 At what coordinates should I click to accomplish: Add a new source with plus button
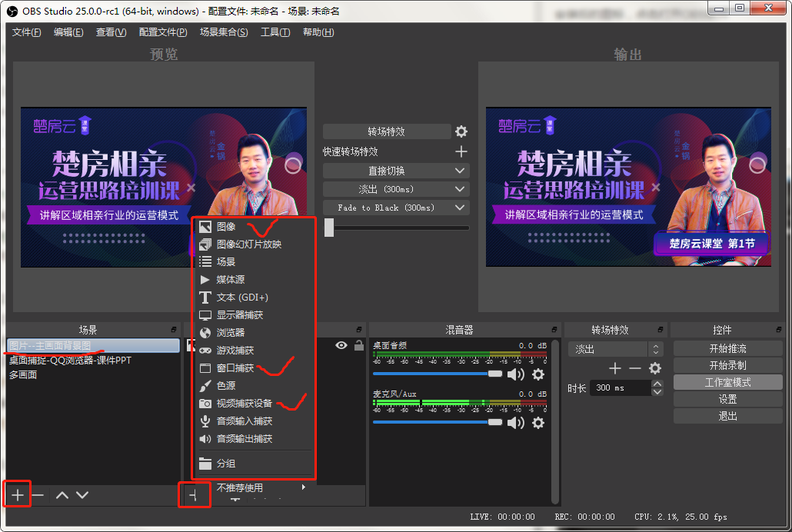pos(194,496)
